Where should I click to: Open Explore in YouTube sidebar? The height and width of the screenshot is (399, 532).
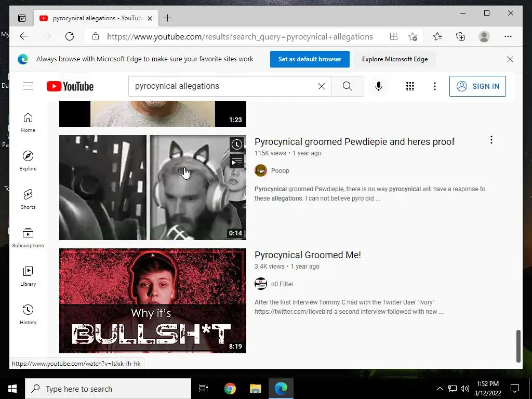[x=28, y=161]
